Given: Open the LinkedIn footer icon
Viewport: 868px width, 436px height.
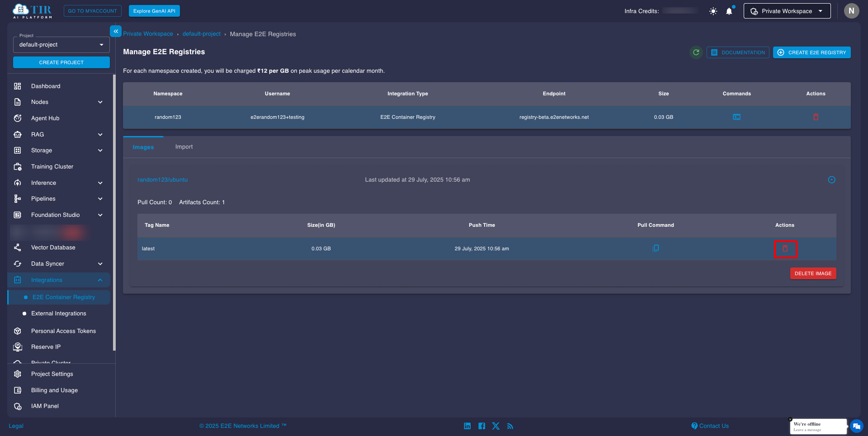Looking at the screenshot, I should click(x=467, y=426).
